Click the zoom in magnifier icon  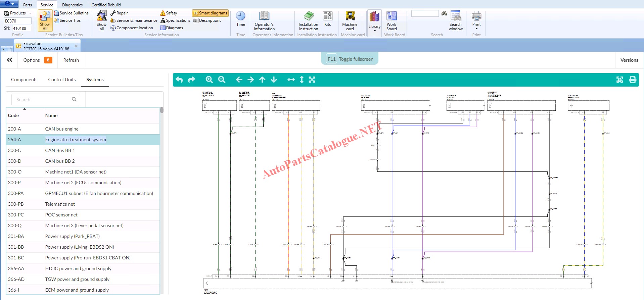(209, 80)
